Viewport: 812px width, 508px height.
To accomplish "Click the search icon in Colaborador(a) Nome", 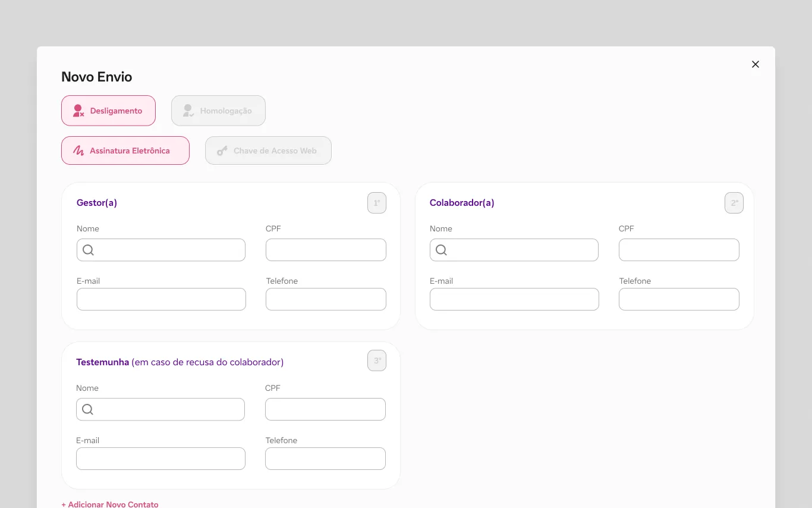I will coord(441,250).
